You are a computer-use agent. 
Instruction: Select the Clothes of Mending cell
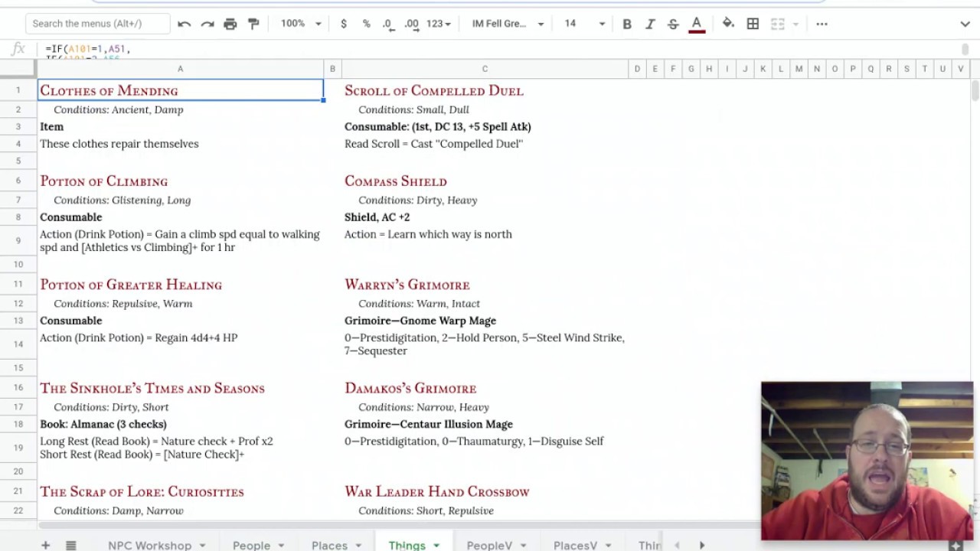tap(181, 90)
